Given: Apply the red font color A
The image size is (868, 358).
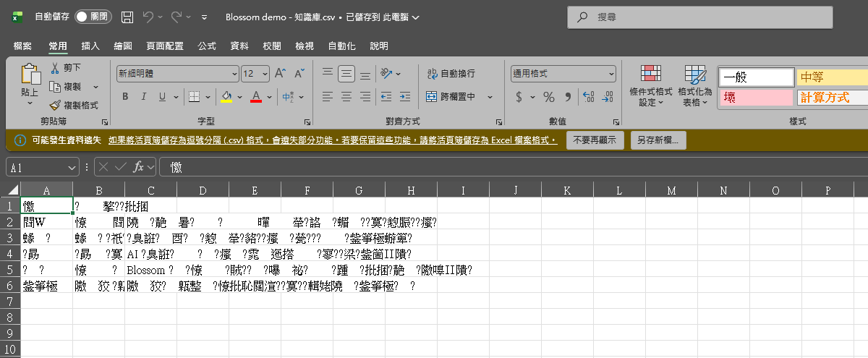Looking at the screenshot, I should click(x=255, y=97).
